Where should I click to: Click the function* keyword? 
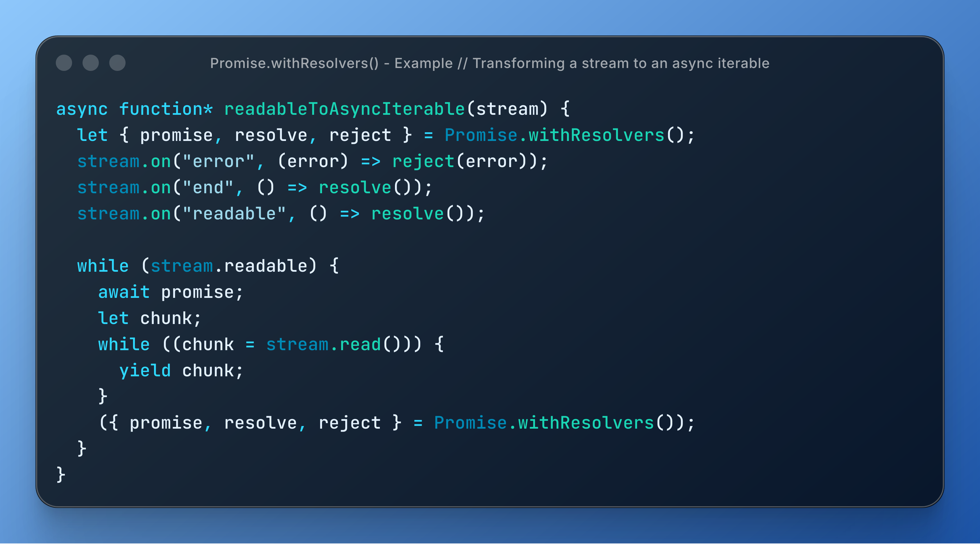(166, 109)
